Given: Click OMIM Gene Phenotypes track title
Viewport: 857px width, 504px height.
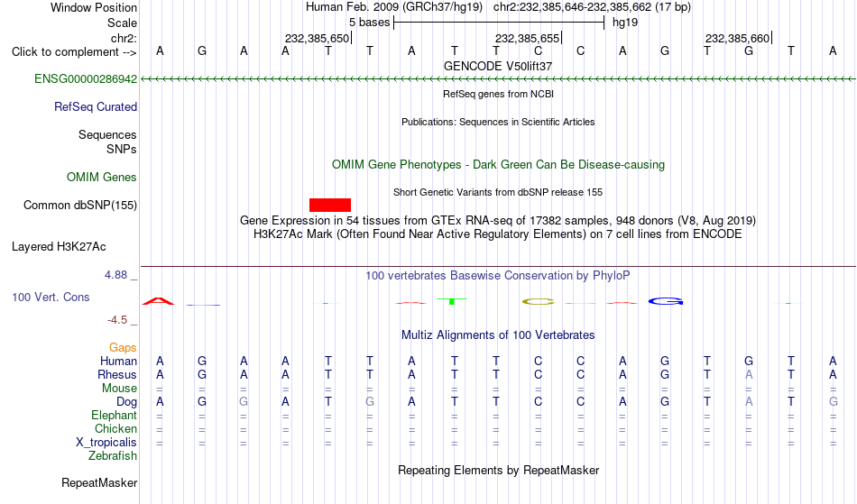Looking at the screenshot, I should pyautogui.click(x=498, y=164).
